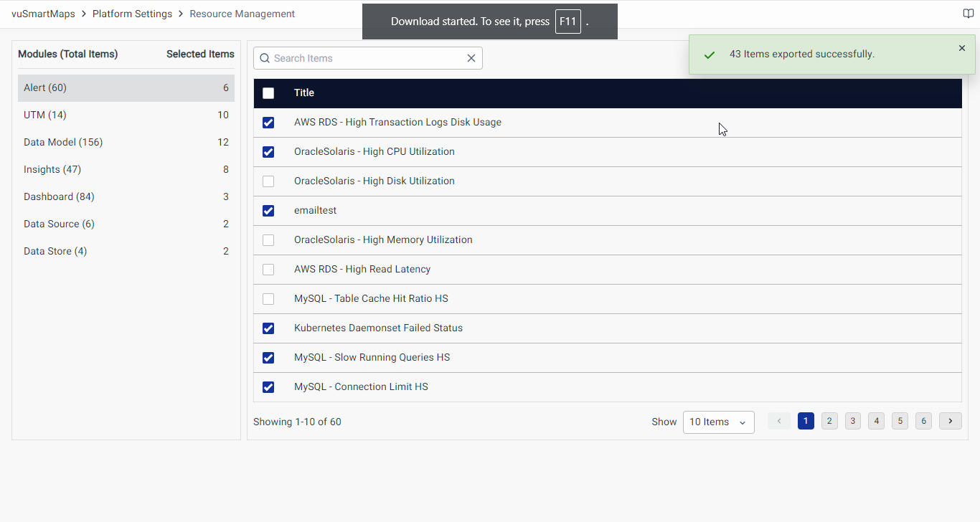The width and height of the screenshot is (980, 522).
Task: Check OracleSolaris High Disk Utilization
Action: [268, 181]
